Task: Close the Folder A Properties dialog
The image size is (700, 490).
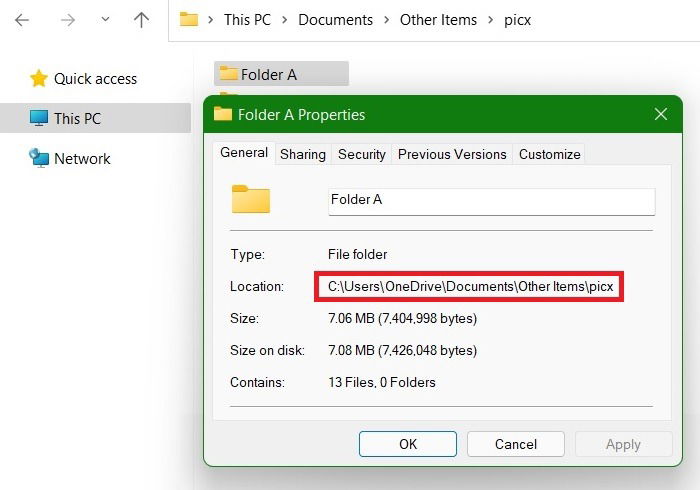Action: click(661, 114)
